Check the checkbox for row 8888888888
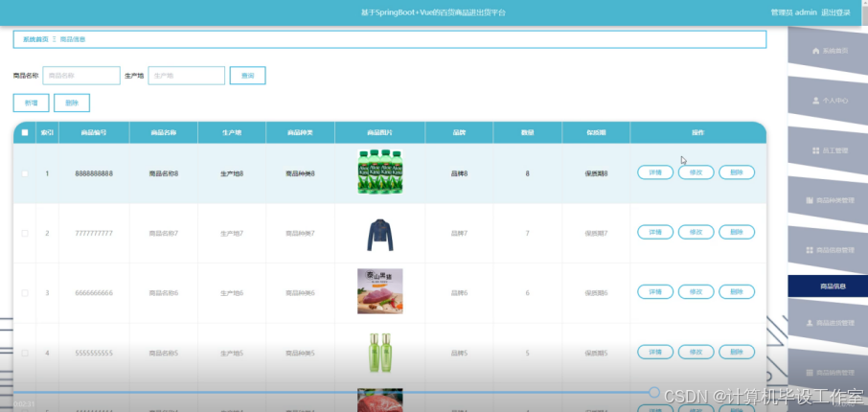This screenshot has width=868, height=412. (24, 173)
